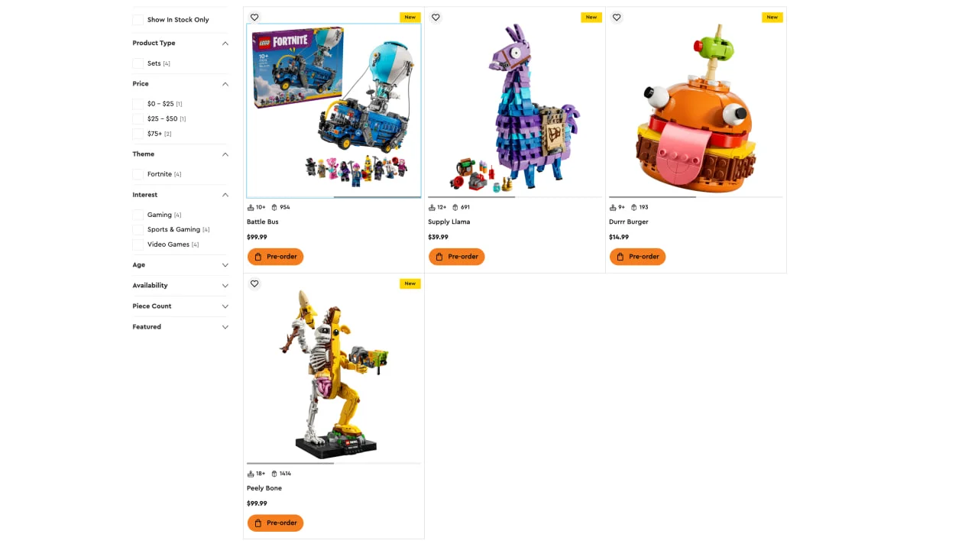Check the $0 – $25 price filter
The image size is (978, 560).
[138, 104]
